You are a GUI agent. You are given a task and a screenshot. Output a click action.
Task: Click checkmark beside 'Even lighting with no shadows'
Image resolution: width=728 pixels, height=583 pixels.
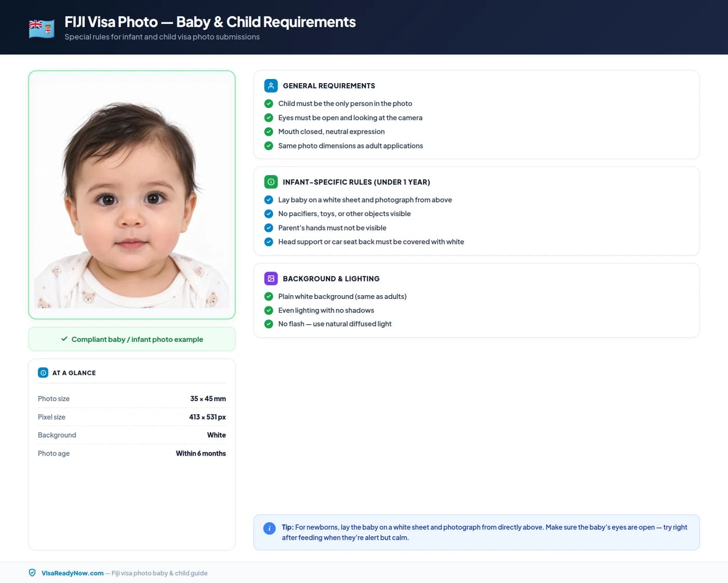tap(268, 310)
